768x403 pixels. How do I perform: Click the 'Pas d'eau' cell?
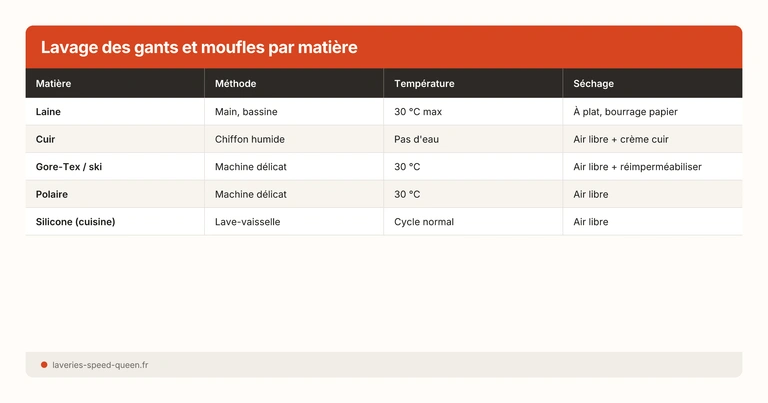click(417, 140)
